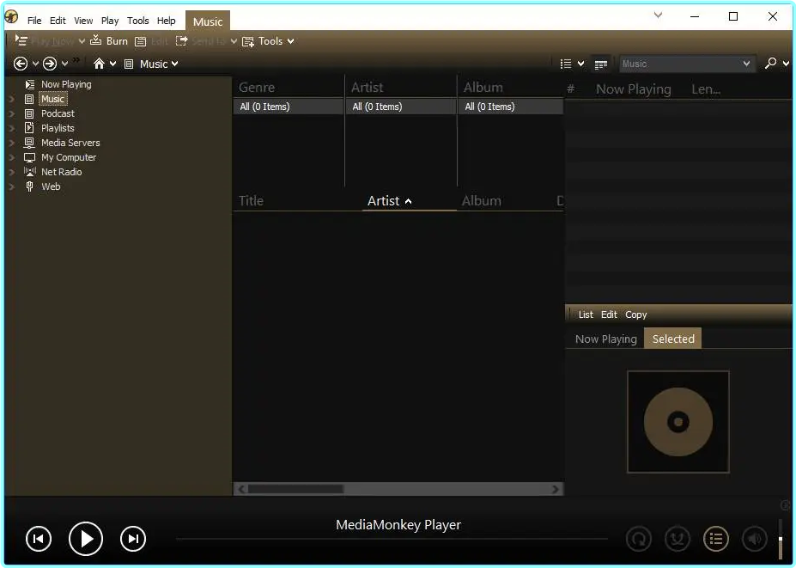Select 'All (0 Items)' under Genre

[288, 107]
